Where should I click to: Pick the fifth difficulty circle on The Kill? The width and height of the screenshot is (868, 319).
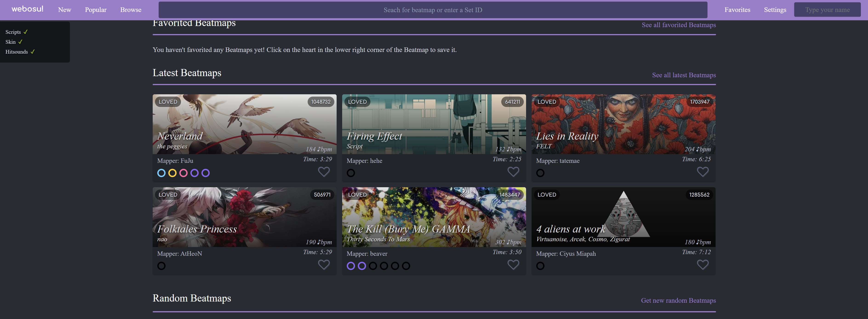point(395,266)
